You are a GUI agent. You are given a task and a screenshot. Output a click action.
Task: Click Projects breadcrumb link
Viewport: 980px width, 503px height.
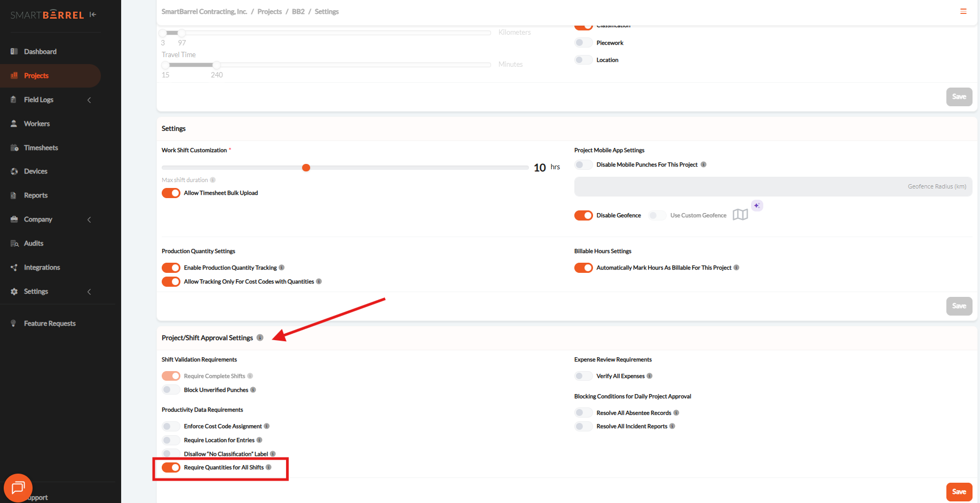(x=270, y=12)
